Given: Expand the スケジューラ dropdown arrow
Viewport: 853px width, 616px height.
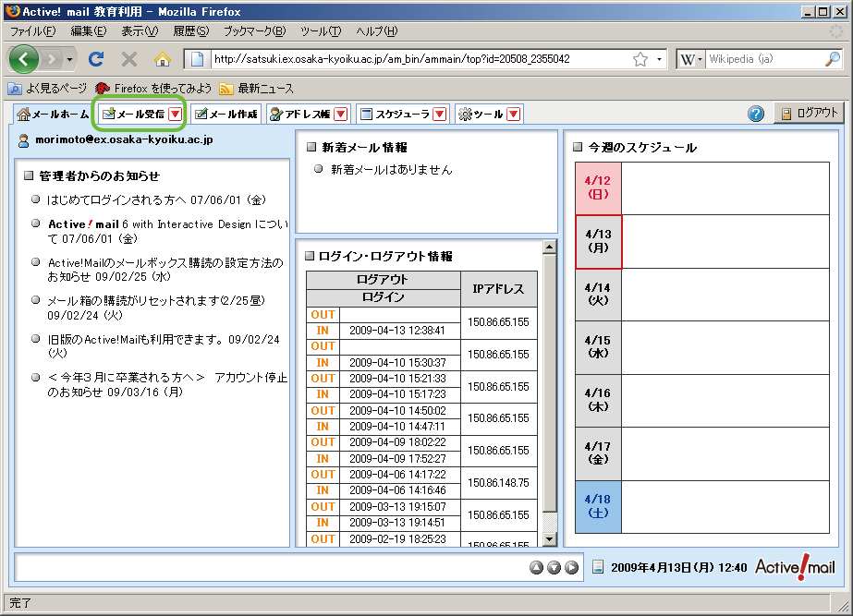Looking at the screenshot, I should click(x=439, y=115).
